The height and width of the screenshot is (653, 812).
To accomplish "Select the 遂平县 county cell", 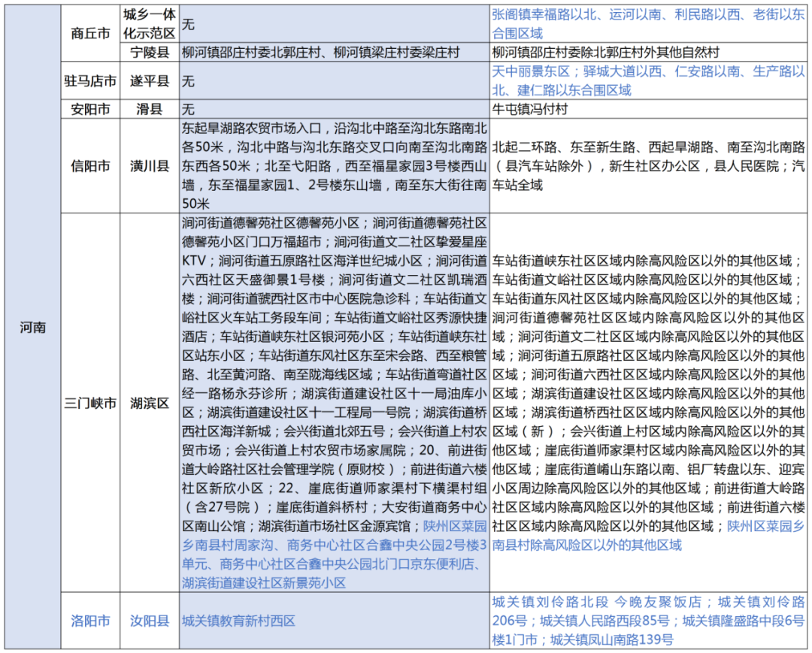I will (149, 81).
